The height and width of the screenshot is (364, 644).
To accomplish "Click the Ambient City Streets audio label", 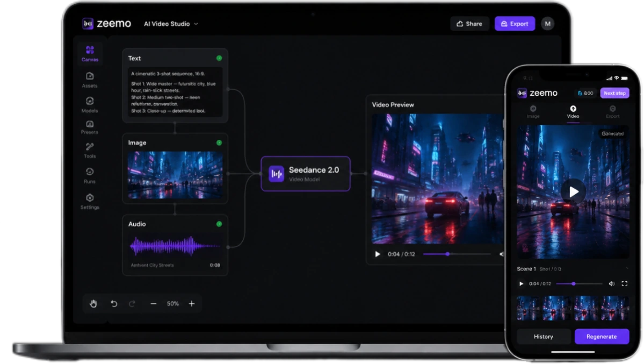I will [152, 265].
